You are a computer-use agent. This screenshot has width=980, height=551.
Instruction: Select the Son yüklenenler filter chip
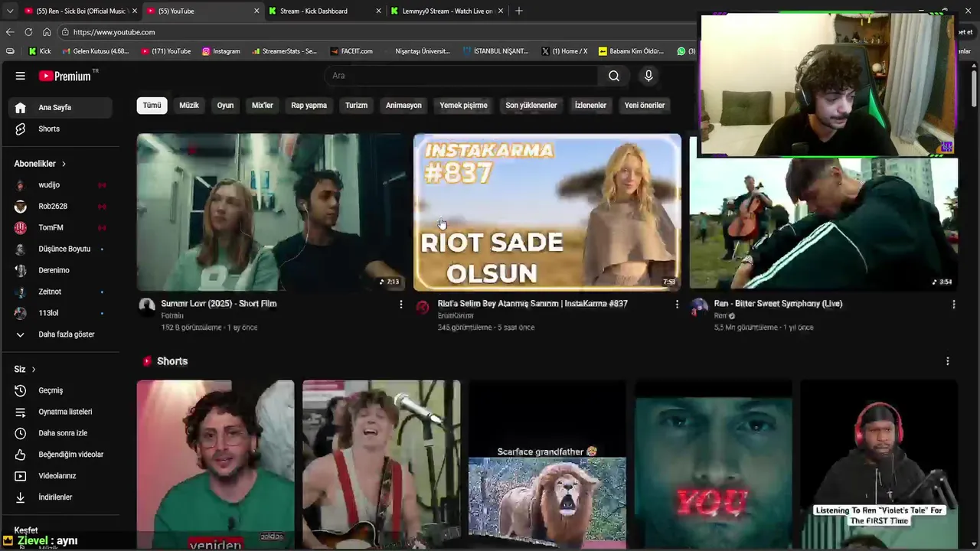[x=531, y=106]
